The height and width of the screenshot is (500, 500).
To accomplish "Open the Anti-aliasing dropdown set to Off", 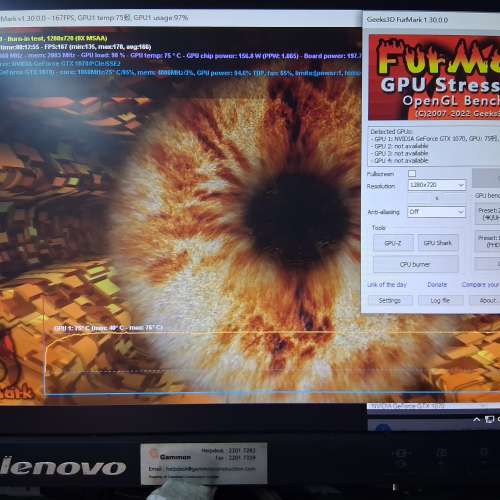I will tap(436, 212).
